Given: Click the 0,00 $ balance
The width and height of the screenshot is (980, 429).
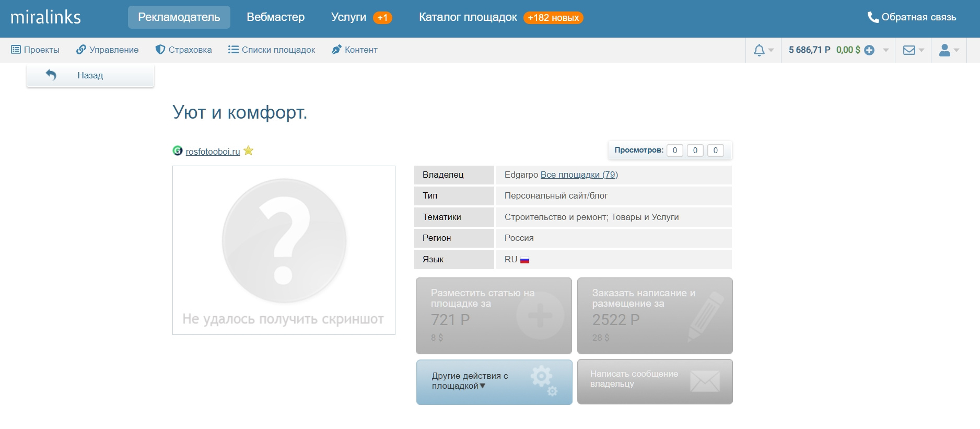Looking at the screenshot, I should click(x=848, y=50).
